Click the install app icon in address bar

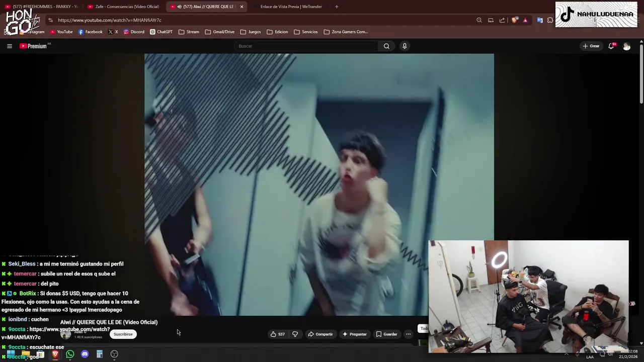click(491, 20)
